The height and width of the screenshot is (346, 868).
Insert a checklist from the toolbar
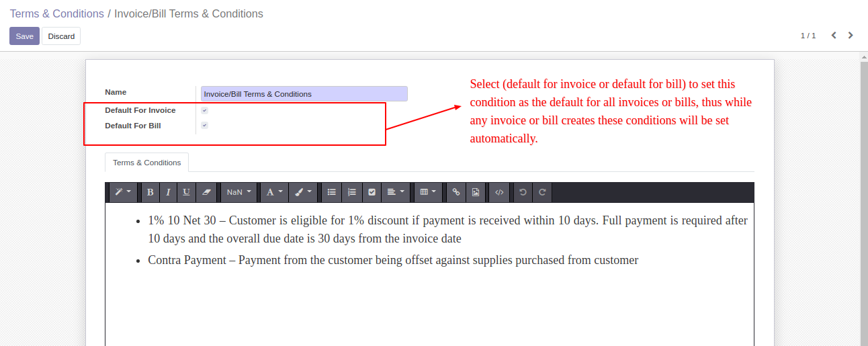click(372, 192)
